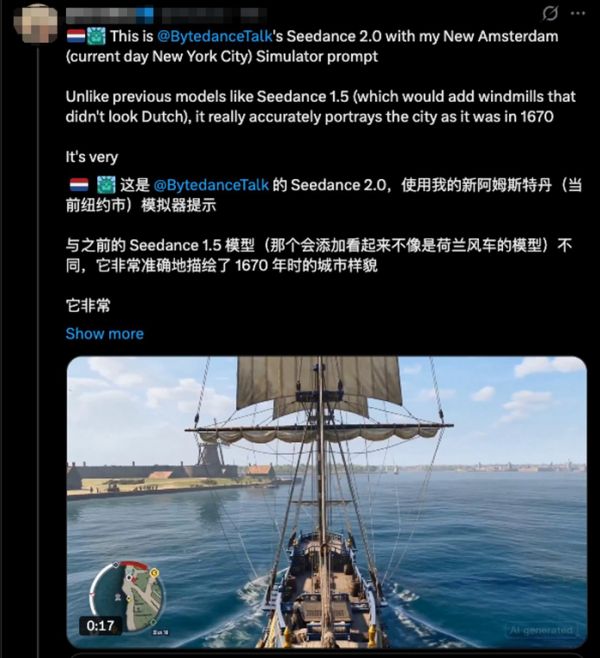Click the Netherlands flag emoji in English post
The height and width of the screenshot is (658, 600).
pyautogui.click(x=76, y=36)
